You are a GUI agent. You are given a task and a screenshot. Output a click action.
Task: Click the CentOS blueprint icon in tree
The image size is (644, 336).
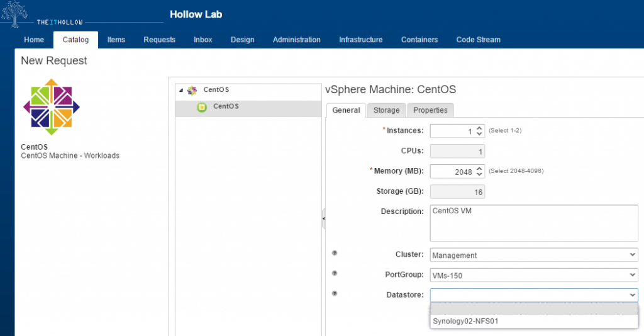(192, 90)
